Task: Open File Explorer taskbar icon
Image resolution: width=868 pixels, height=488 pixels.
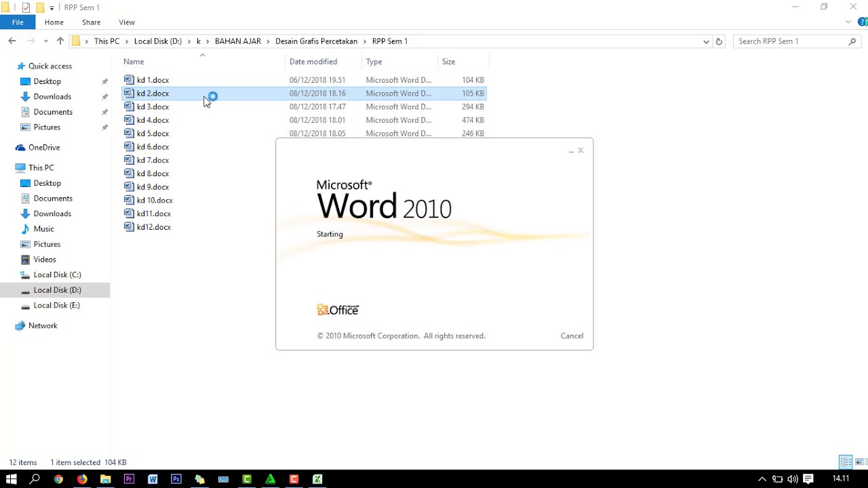Action: [x=105, y=479]
